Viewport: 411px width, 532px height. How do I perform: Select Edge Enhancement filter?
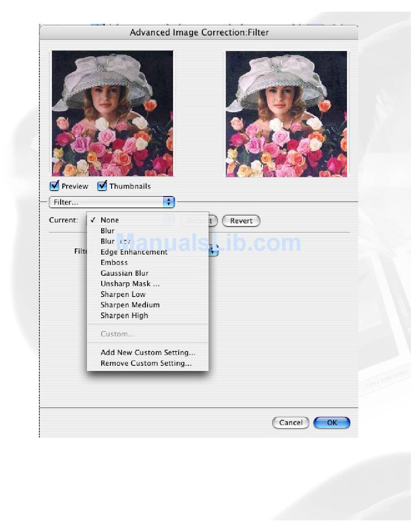148,252
